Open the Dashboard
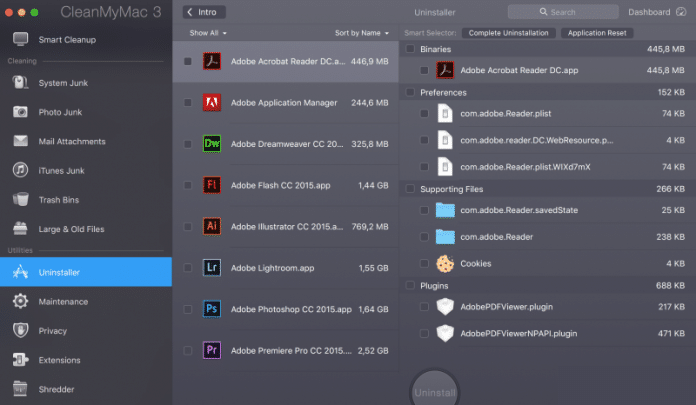This screenshot has width=696, height=405. tap(657, 12)
